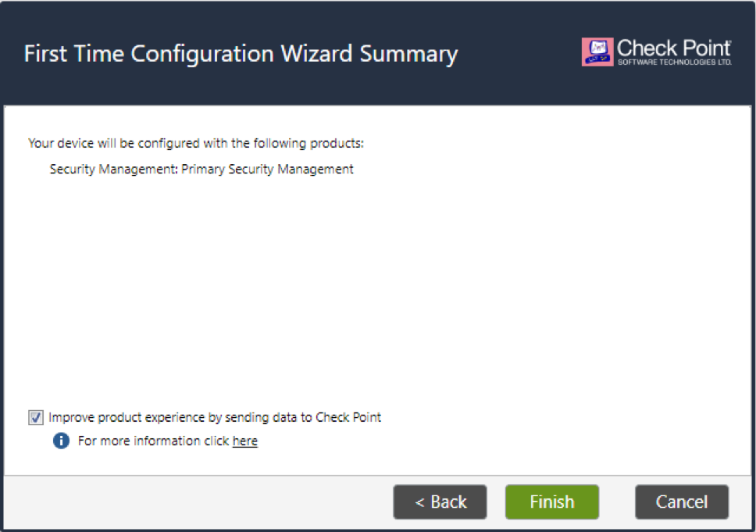
Task: Click the First Time Configuration Wizard Summary title
Action: 241,54
